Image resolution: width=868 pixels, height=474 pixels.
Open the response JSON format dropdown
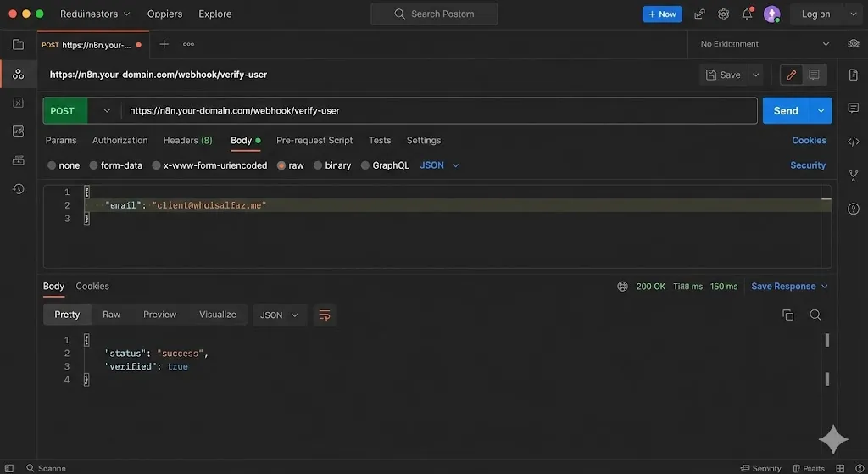pyautogui.click(x=280, y=315)
